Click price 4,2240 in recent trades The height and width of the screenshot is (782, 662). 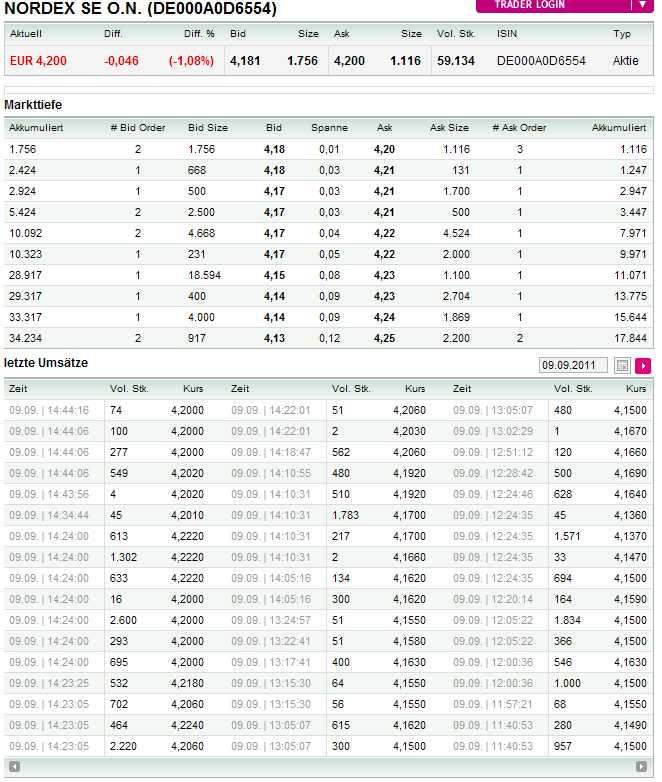pyautogui.click(x=187, y=725)
